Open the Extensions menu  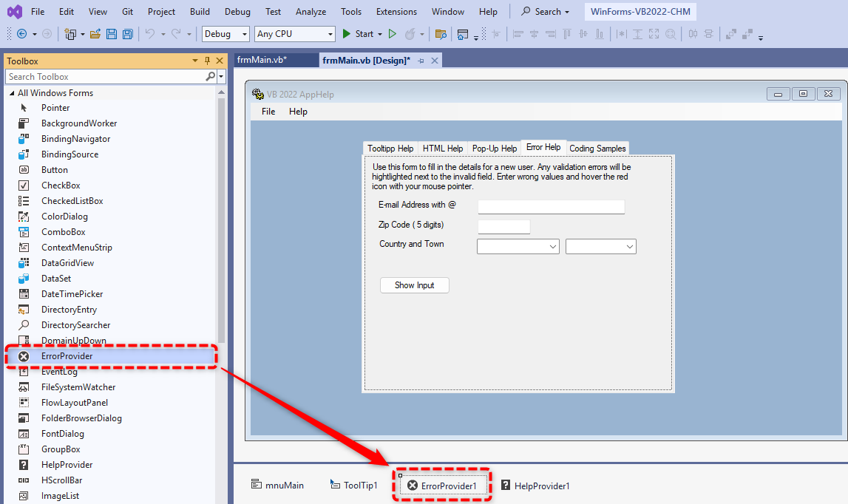[396, 12]
